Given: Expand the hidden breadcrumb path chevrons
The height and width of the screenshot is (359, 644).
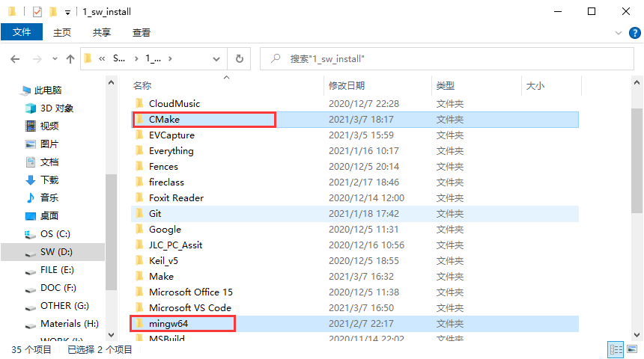Looking at the screenshot, I should (102, 58).
